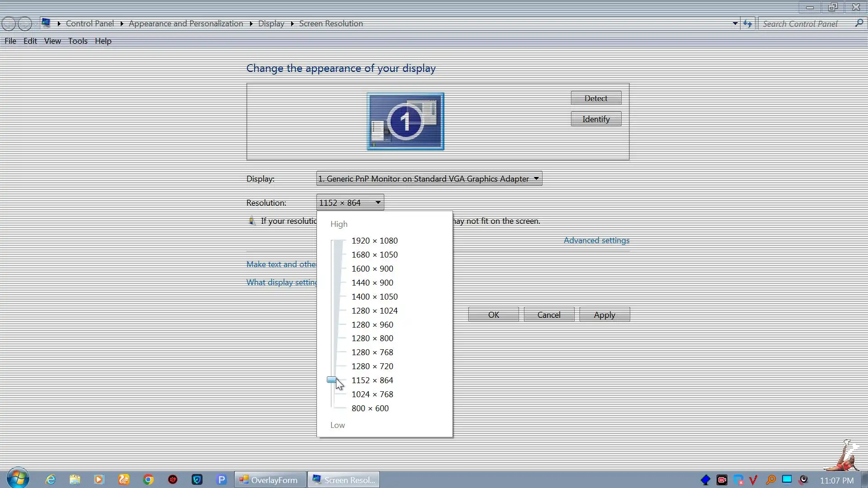Open Windows Media Player taskbar icon
This screenshot has width=868, height=488.
pyautogui.click(x=99, y=479)
